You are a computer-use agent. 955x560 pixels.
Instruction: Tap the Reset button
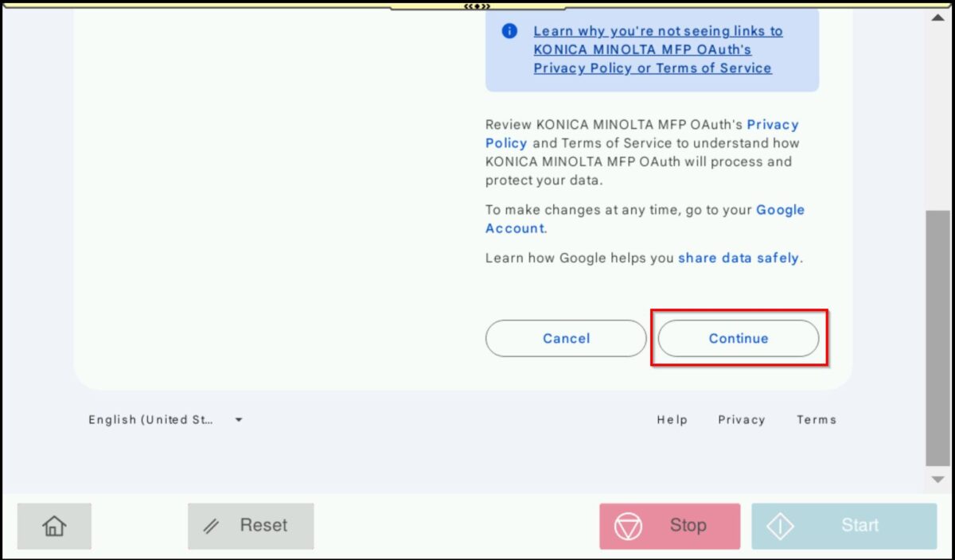(251, 526)
